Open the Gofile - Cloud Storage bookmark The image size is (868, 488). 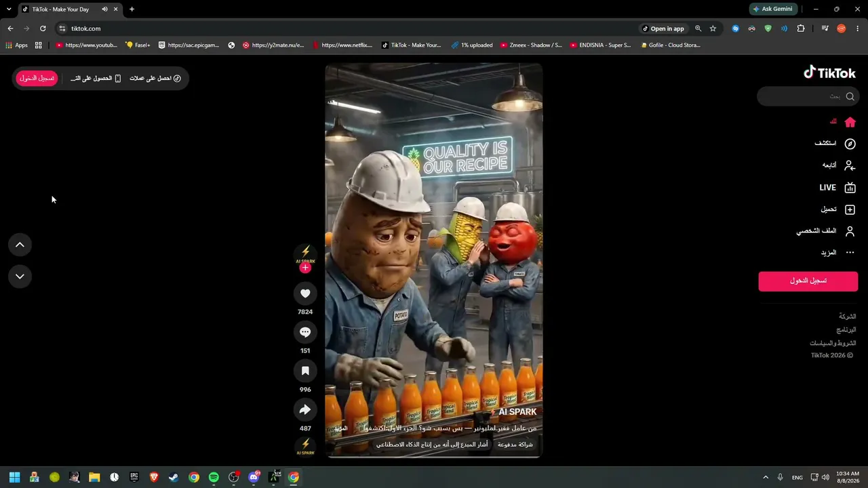pos(669,45)
